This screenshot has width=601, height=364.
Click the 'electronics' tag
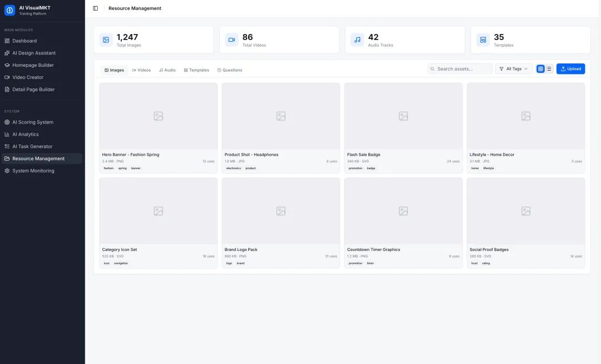click(233, 168)
